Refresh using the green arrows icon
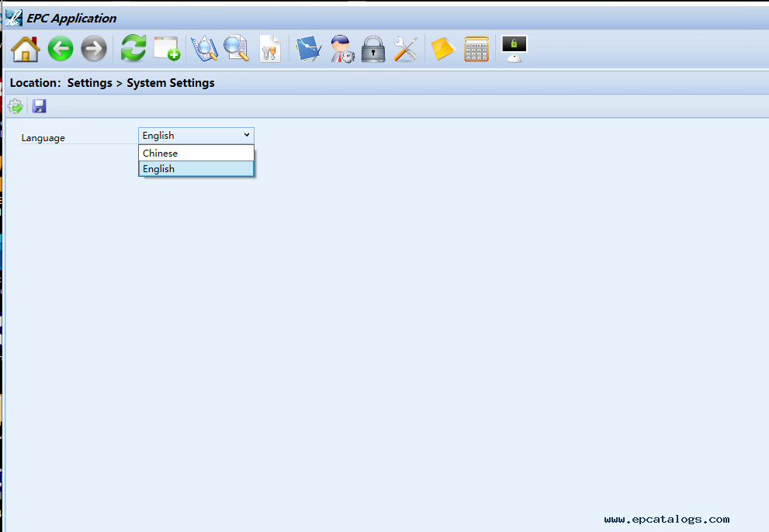769x532 pixels. coord(133,49)
